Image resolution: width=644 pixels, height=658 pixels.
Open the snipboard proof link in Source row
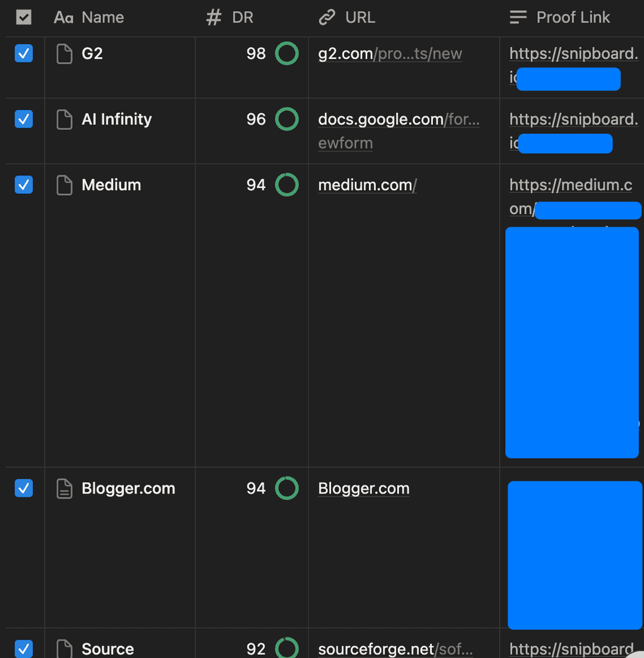pyautogui.click(x=571, y=649)
